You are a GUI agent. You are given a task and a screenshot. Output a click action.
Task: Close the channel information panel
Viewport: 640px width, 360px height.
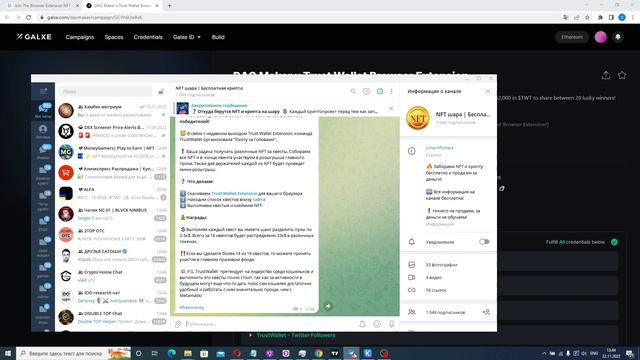488,91
